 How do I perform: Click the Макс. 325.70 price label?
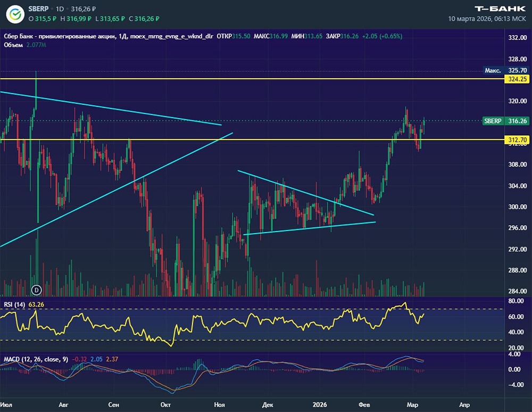[505, 71]
